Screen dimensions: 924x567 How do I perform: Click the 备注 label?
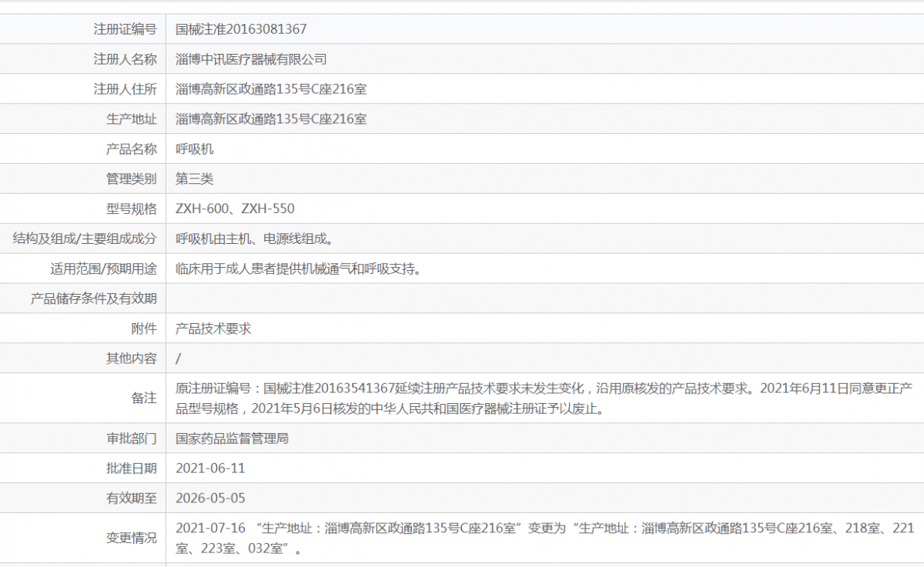coord(144,399)
